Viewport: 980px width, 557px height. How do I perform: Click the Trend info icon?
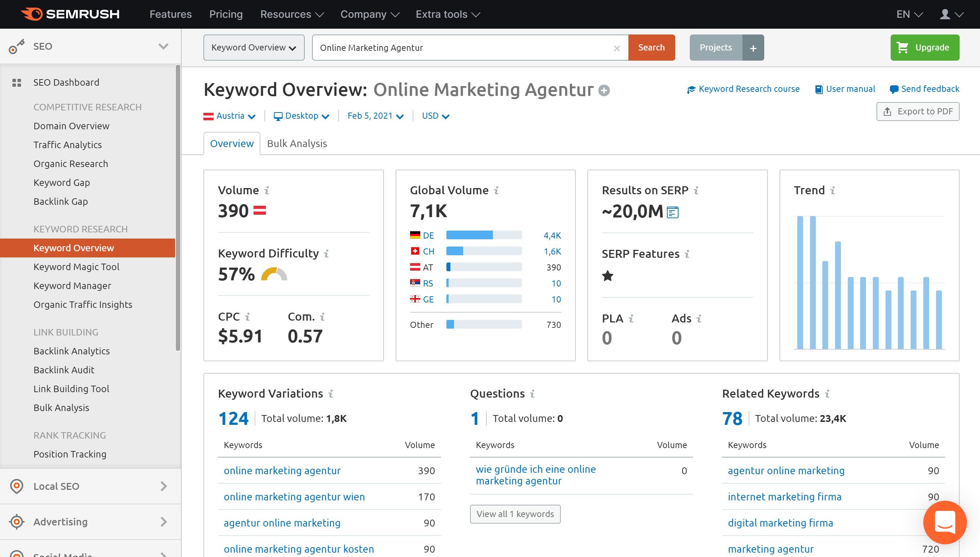pos(833,190)
